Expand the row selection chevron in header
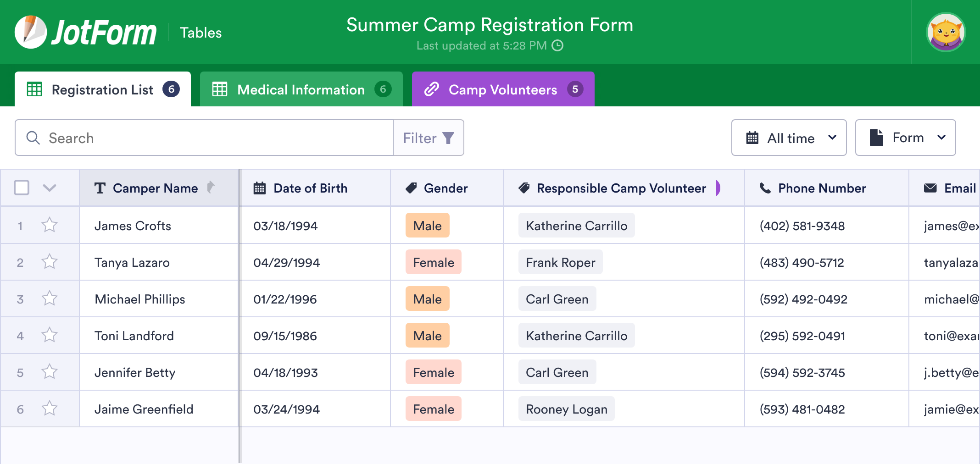 [50, 188]
